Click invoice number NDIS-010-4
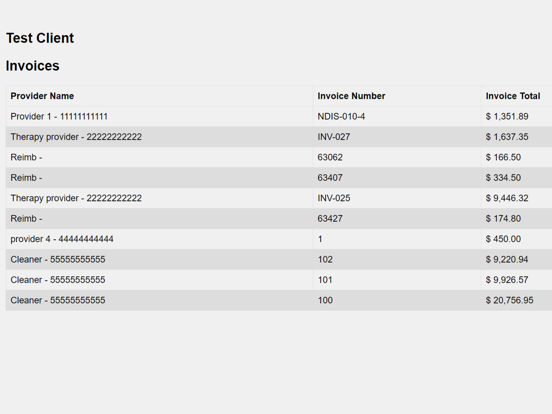Viewport: 552px width, 414px height. pyautogui.click(x=341, y=117)
